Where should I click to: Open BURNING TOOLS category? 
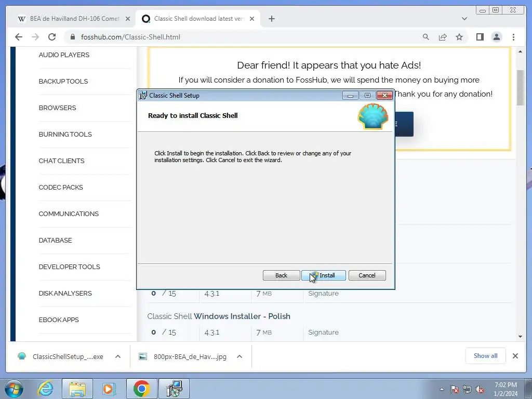pos(65,134)
